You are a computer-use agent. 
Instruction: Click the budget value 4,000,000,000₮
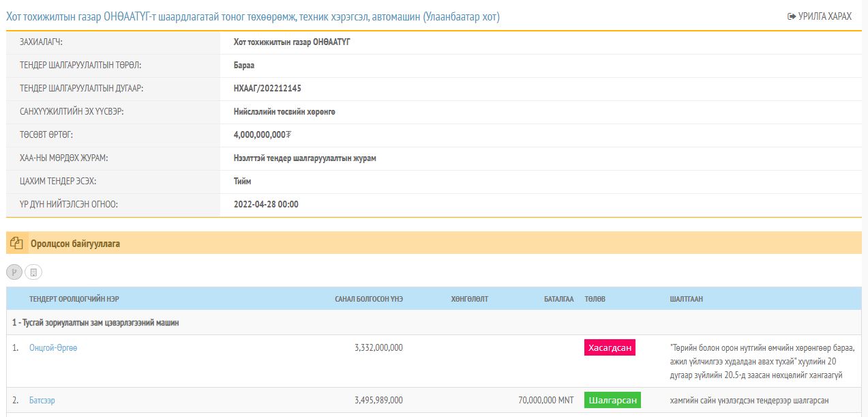click(262, 135)
